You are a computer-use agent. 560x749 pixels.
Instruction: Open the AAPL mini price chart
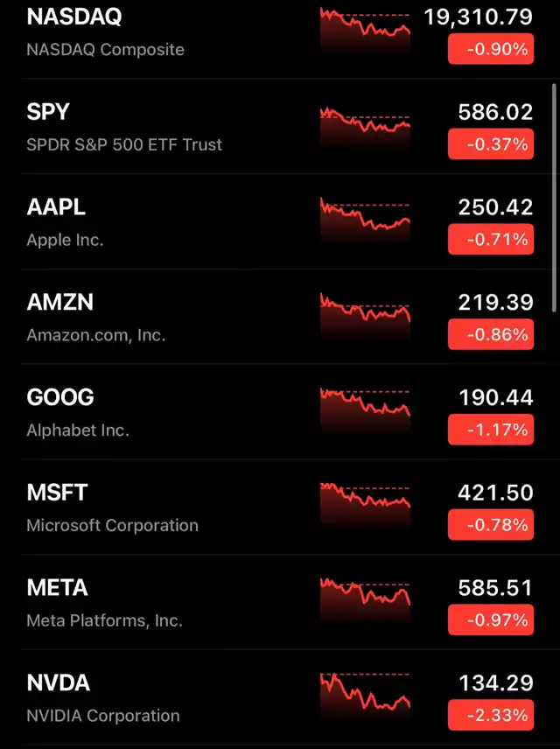[x=365, y=222]
